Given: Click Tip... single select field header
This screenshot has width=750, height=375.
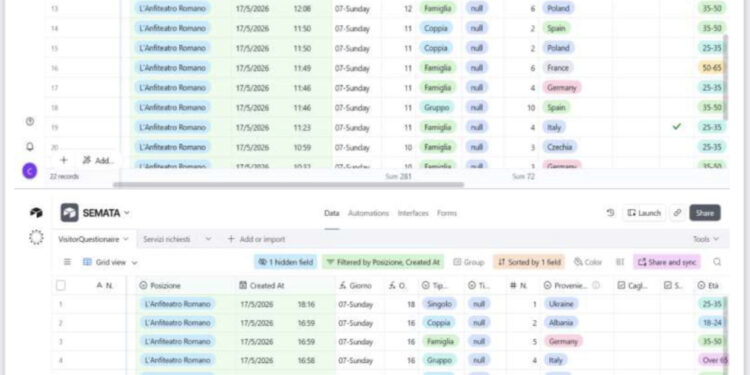Looking at the screenshot, I should (x=441, y=286).
